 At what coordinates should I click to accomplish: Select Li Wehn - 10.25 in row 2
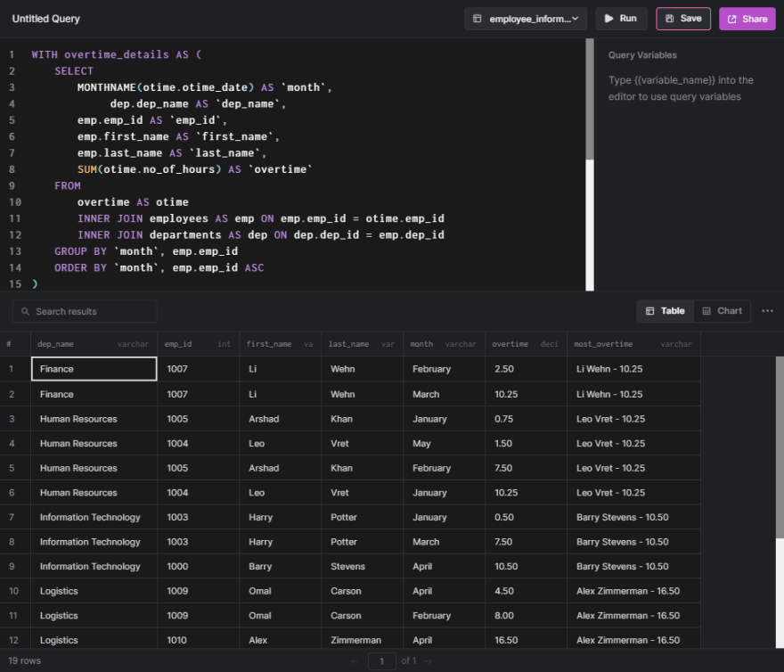pos(634,394)
